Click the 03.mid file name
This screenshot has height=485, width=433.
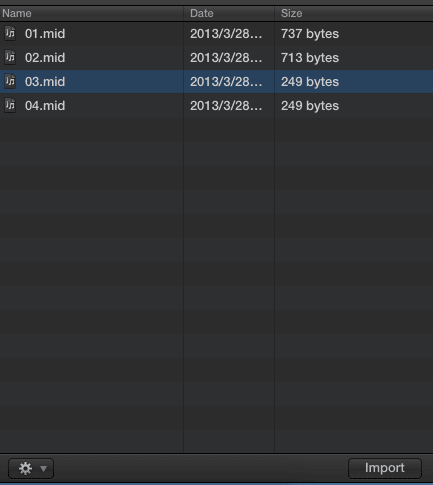pyautogui.click(x=45, y=82)
